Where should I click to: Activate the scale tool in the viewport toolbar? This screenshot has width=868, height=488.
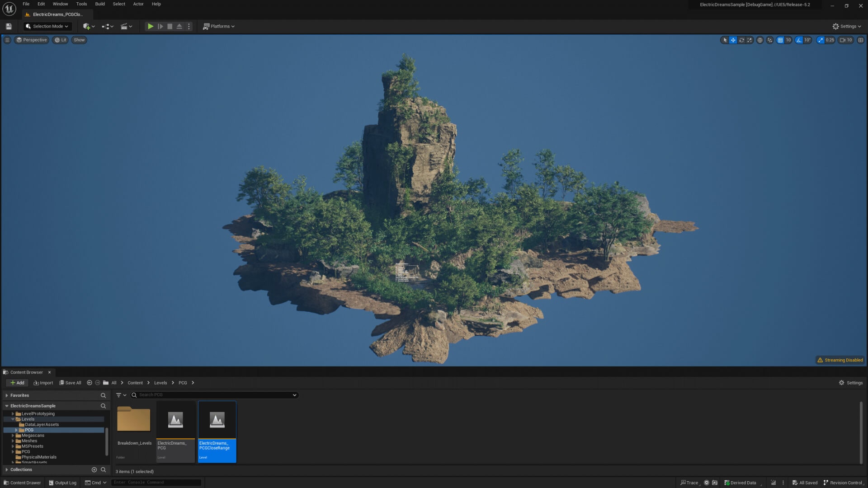pos(750,40)
